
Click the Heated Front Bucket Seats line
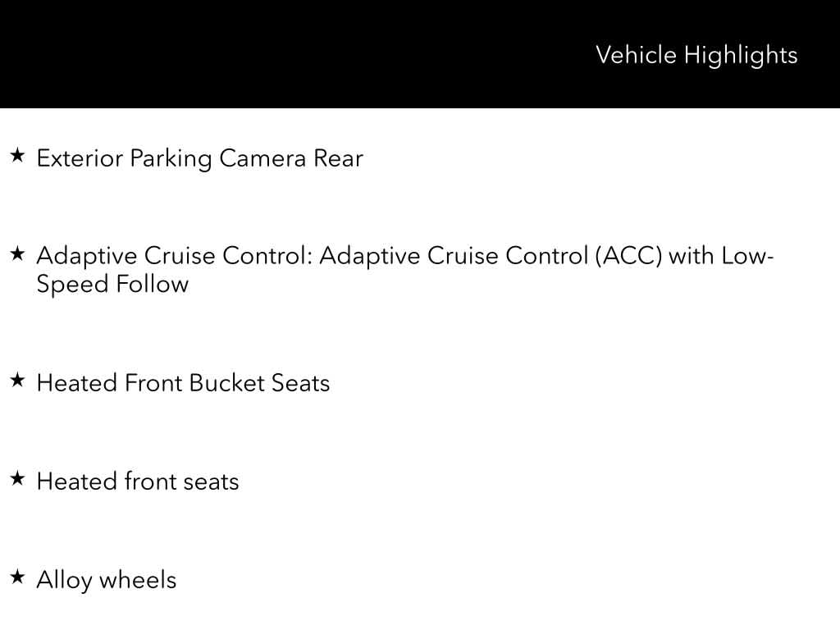pyautogui.click(x=183, y=383)
